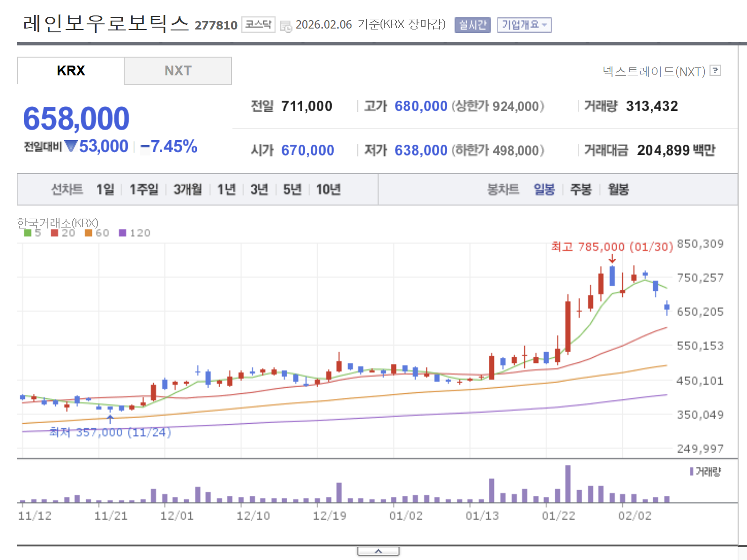Click the 코스닥 market badge

258,25
